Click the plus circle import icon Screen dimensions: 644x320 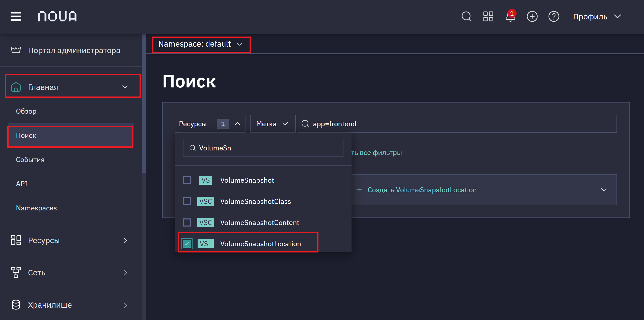(532, 17)
